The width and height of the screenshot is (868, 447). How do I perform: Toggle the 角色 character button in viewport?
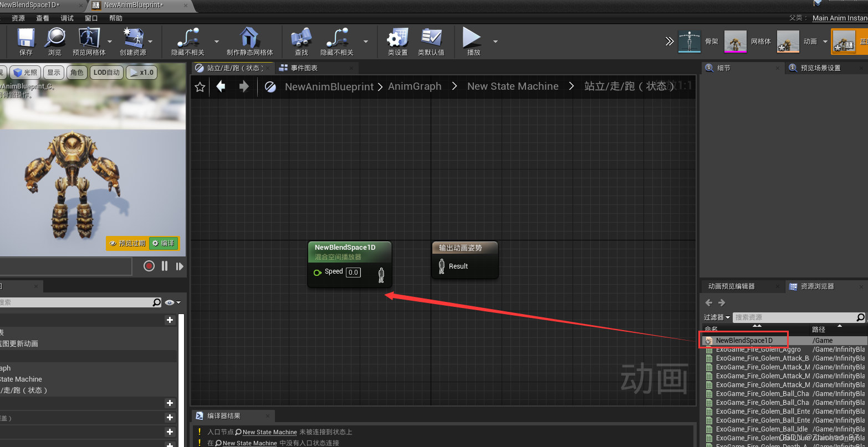click(77, 73)
